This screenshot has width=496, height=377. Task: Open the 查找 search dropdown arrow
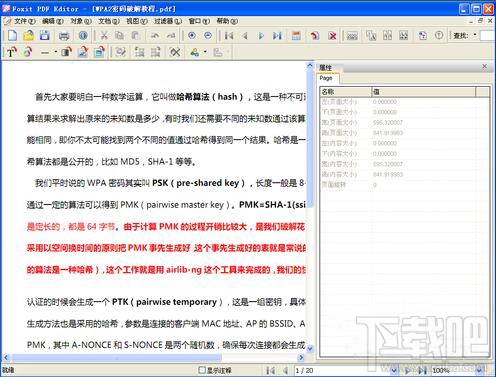[x=475, y=35]
